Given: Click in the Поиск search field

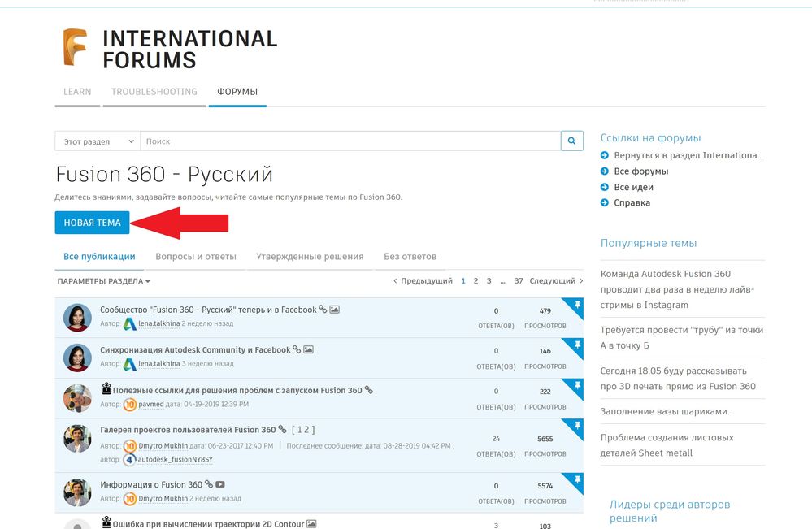Looking at the screenshot, I should (350, 141).
